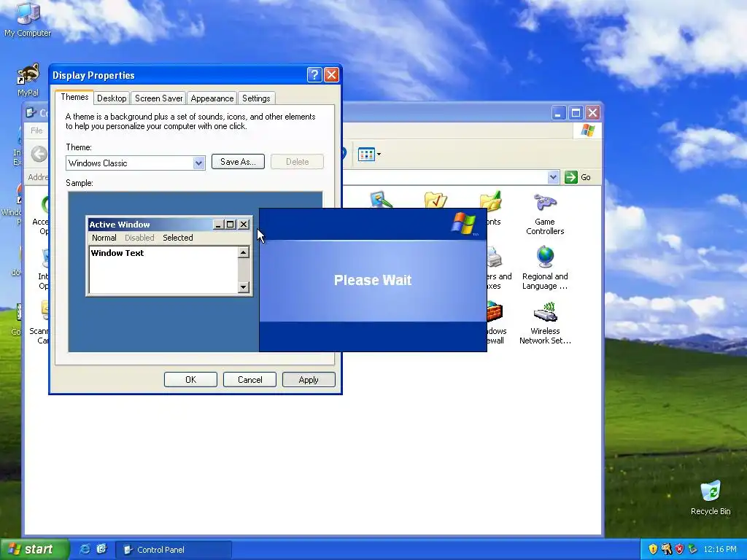Screen dimensions: 747x560
Task: Expand the Control Panel address bar dropdown
Action: pyautogui.click(x=553, y=177)
